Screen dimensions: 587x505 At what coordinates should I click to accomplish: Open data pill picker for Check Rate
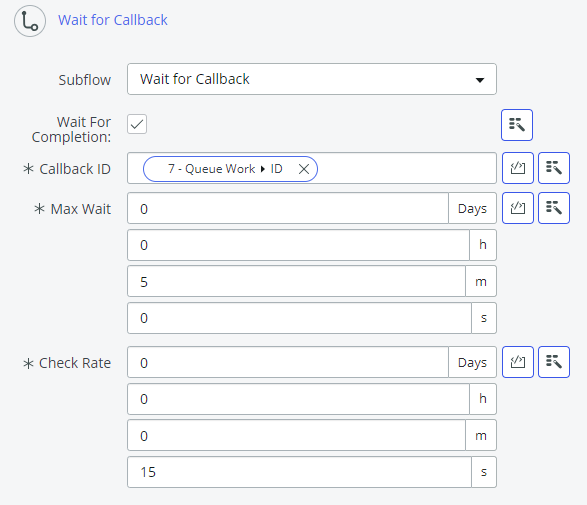(x=554, y=362)
